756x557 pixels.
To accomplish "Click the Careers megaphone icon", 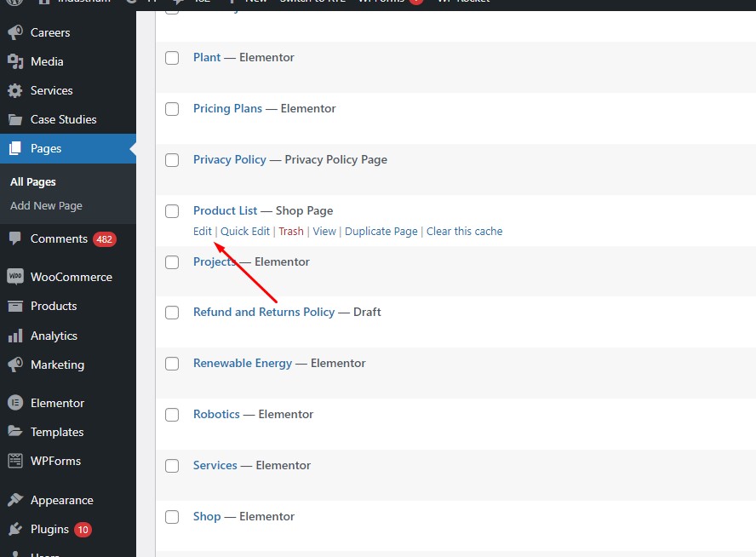I will [x=15, y=32].
